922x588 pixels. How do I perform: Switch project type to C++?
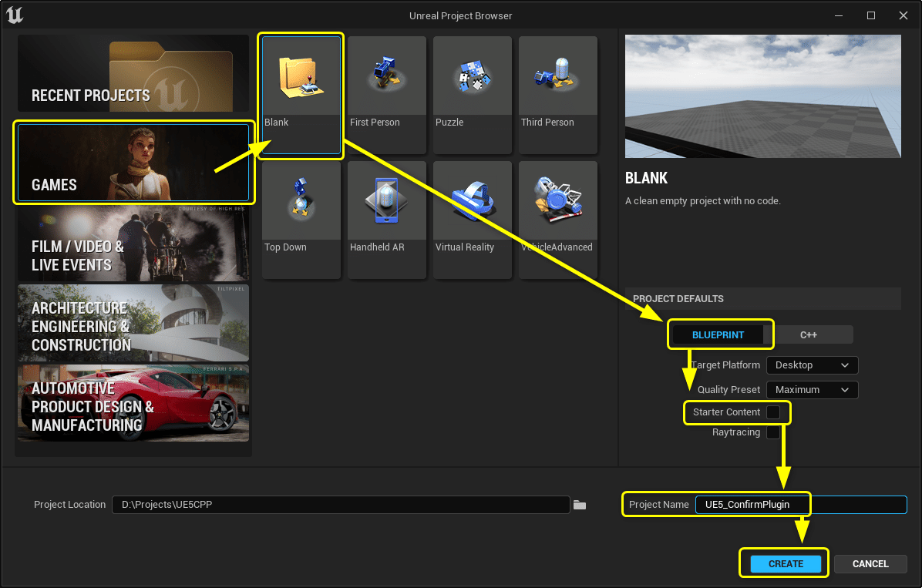click(809, 334)
